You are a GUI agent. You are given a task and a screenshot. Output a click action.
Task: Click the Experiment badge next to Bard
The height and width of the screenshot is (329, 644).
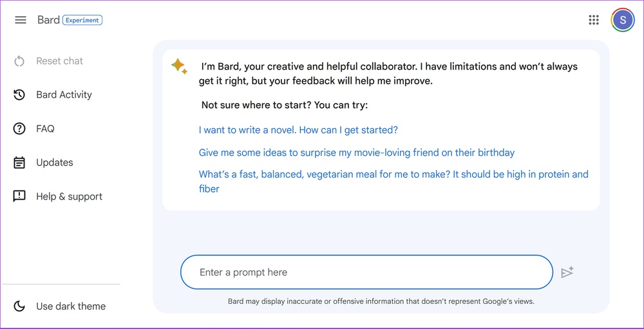click(x=82, y=20)
